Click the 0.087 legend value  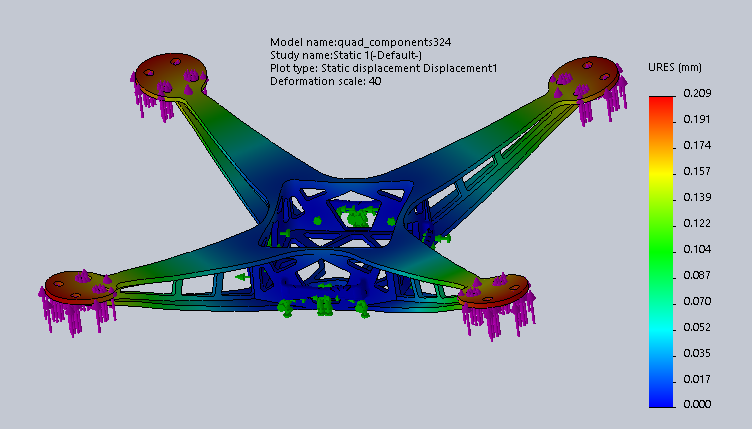coord(697,275)
